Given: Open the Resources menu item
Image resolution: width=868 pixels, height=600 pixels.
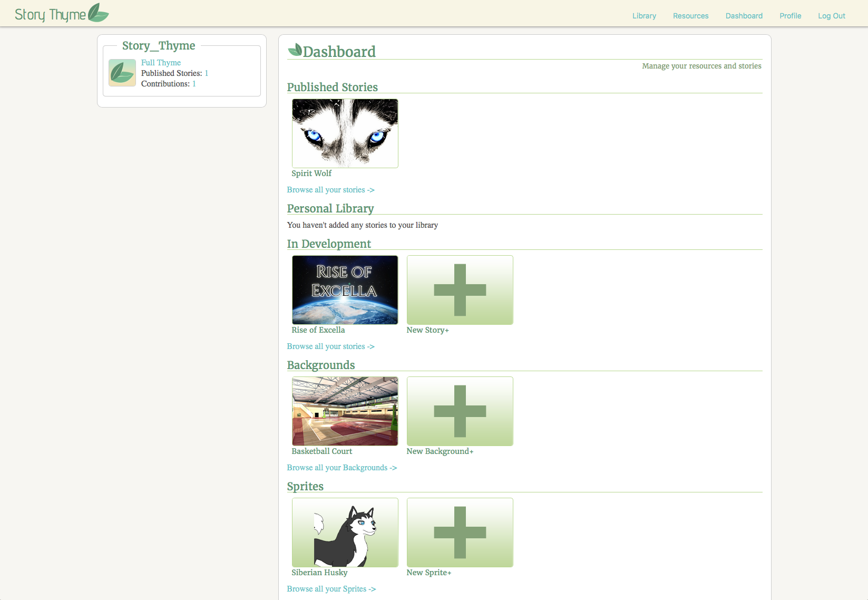Looking at the screenshot, I should [x=690, y=16].
